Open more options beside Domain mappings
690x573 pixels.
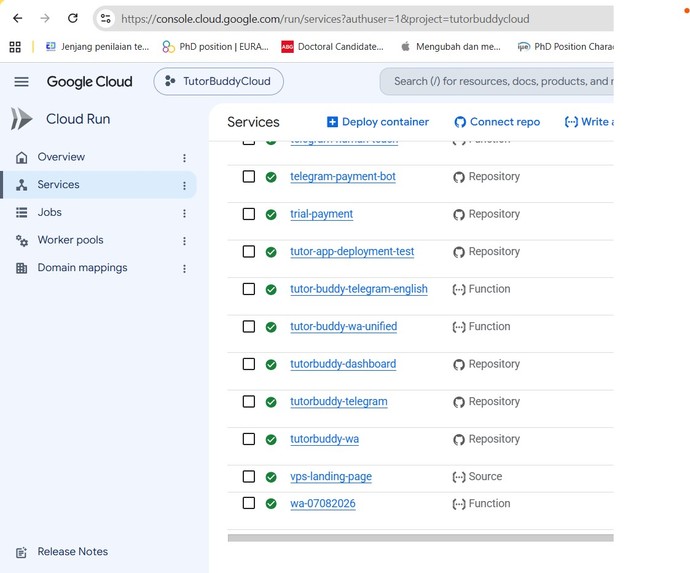pyautogui.click(x=184, y=268)
